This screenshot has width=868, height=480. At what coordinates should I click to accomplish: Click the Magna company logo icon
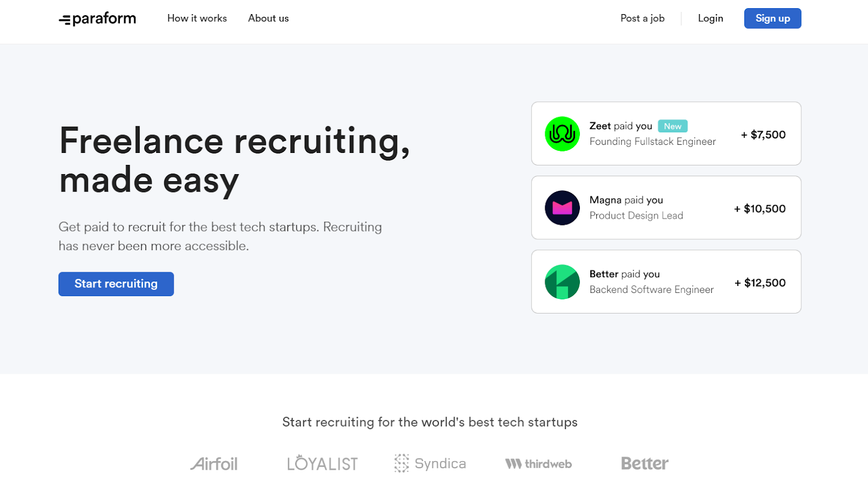click(562, 208)
